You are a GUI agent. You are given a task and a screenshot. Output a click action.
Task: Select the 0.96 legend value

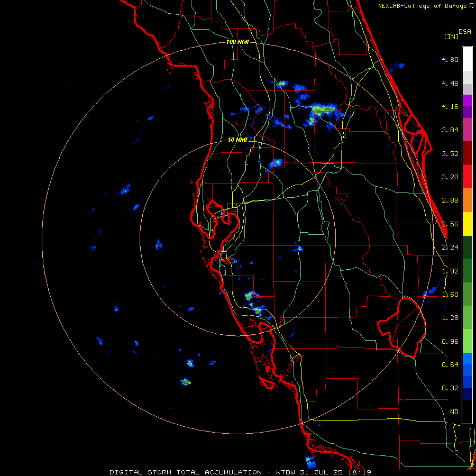click(x=450, y=342)
